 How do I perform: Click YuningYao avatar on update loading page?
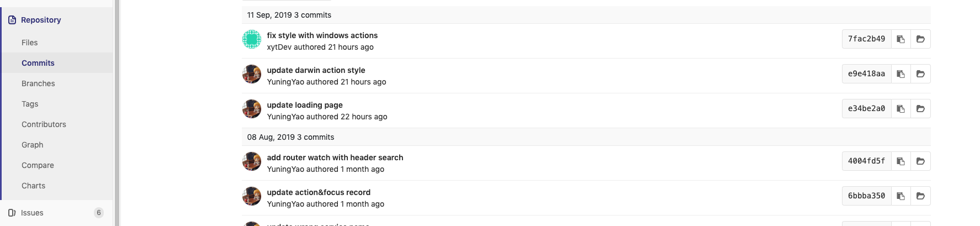point(252,109)
